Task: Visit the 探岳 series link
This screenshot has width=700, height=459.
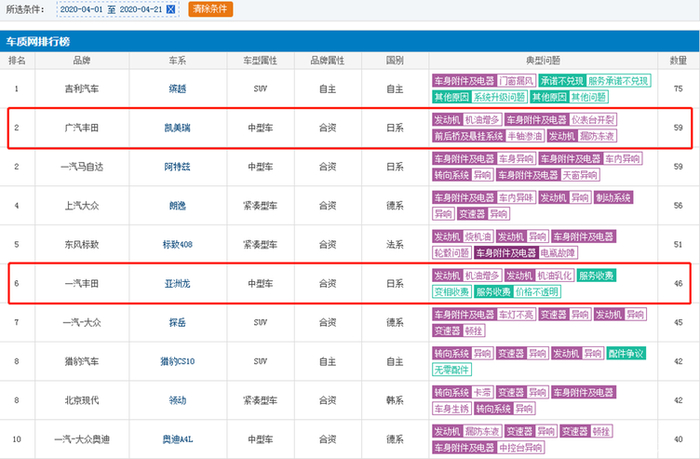Action: [176, 322]
